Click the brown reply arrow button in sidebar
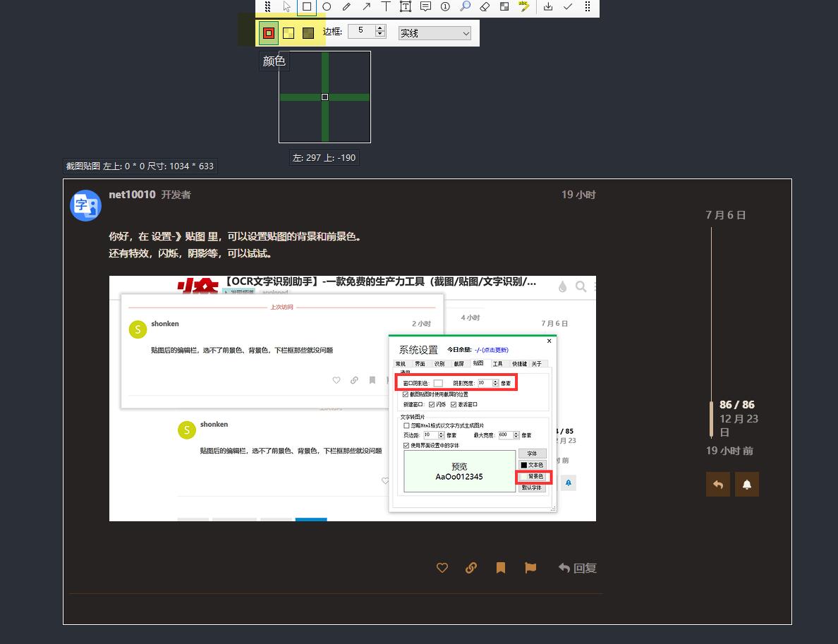 click(x=718, y=485)
